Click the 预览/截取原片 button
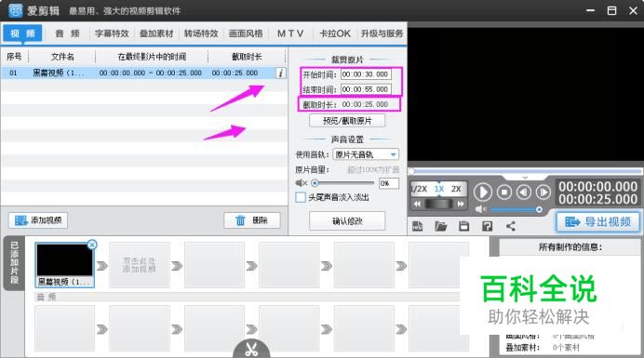The height and width of the screenshot is (358, 644). 347,121
